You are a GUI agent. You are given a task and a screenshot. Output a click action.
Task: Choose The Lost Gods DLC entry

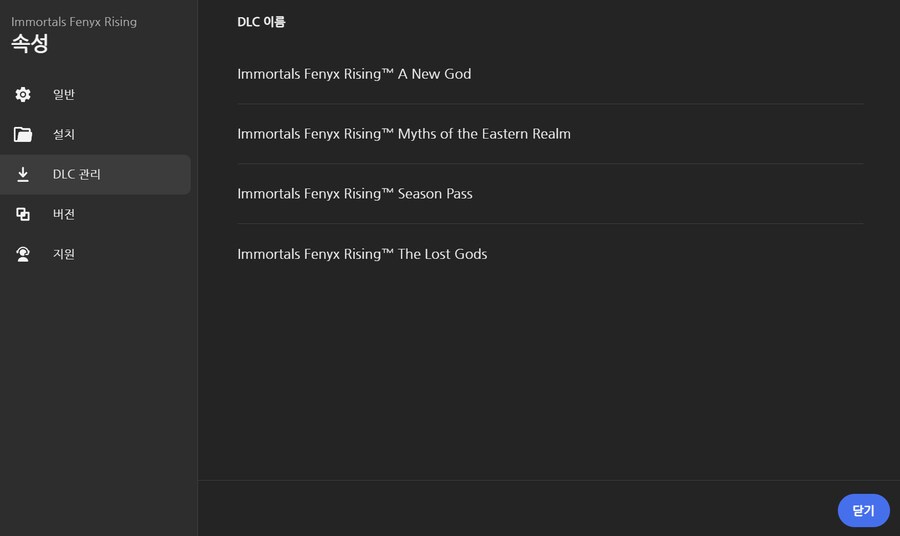point(362,254)
